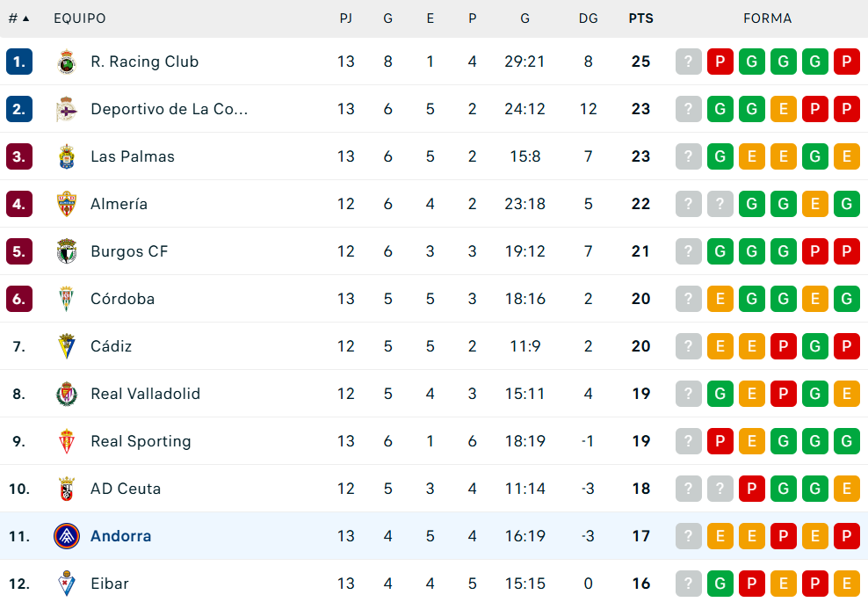Open the Andorra team link

120,536
